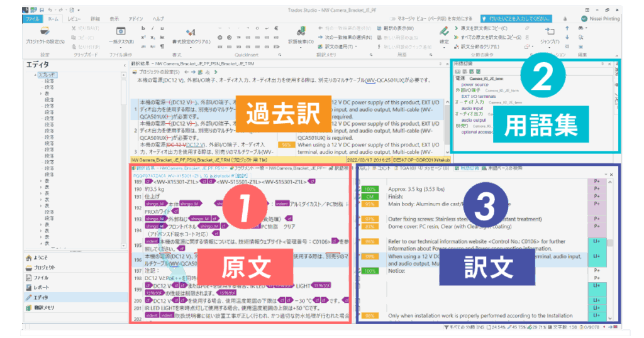Apply italic formatting from the ribbon
Viewport: 644px width, 338px height.
click(x=153, y=28)
